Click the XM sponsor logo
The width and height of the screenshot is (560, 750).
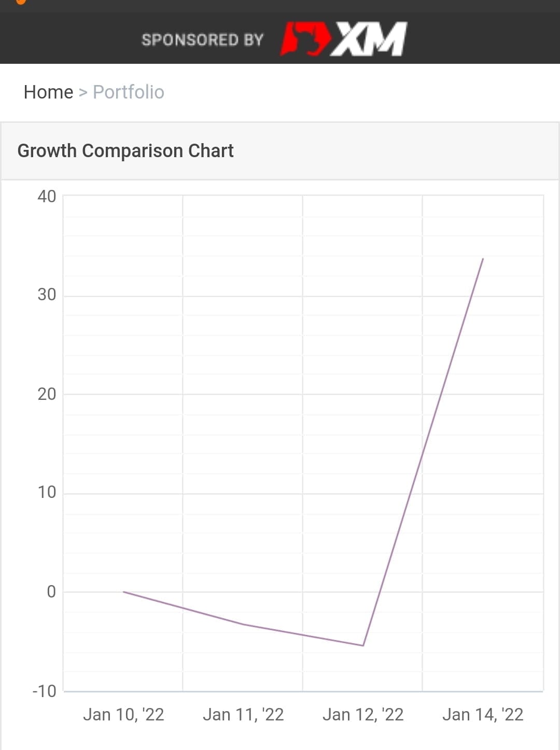coord(344,39)
